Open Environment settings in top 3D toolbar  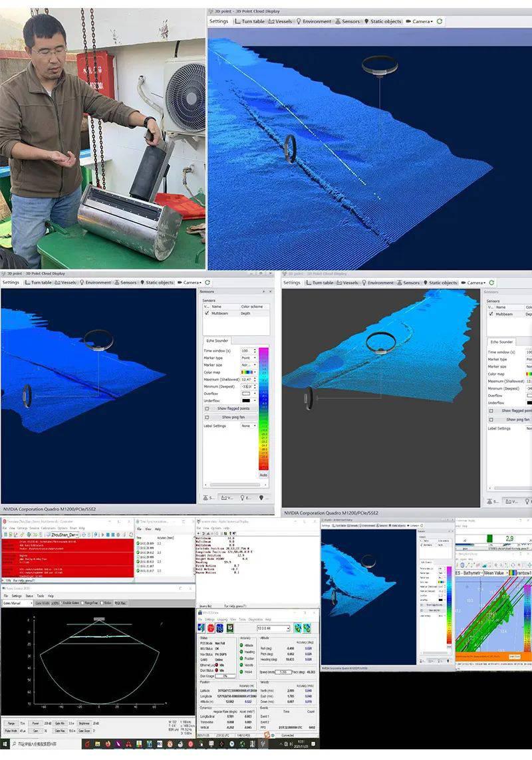(x=313, y=21)
